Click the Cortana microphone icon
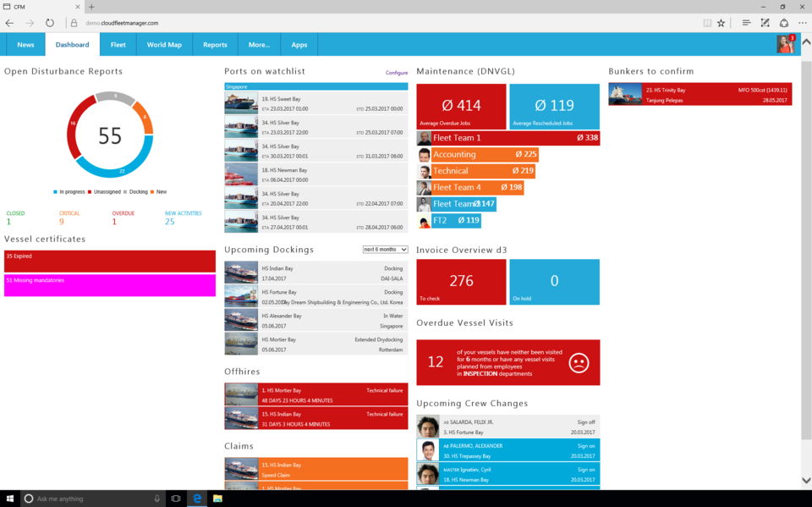This screenshot has height=507, width=812. tap(157, 499)
